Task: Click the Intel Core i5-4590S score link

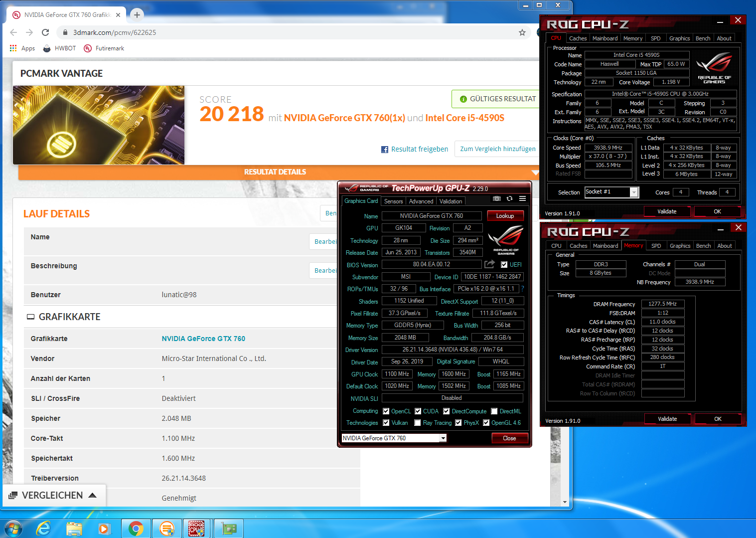Action: (x=465, y=118)
